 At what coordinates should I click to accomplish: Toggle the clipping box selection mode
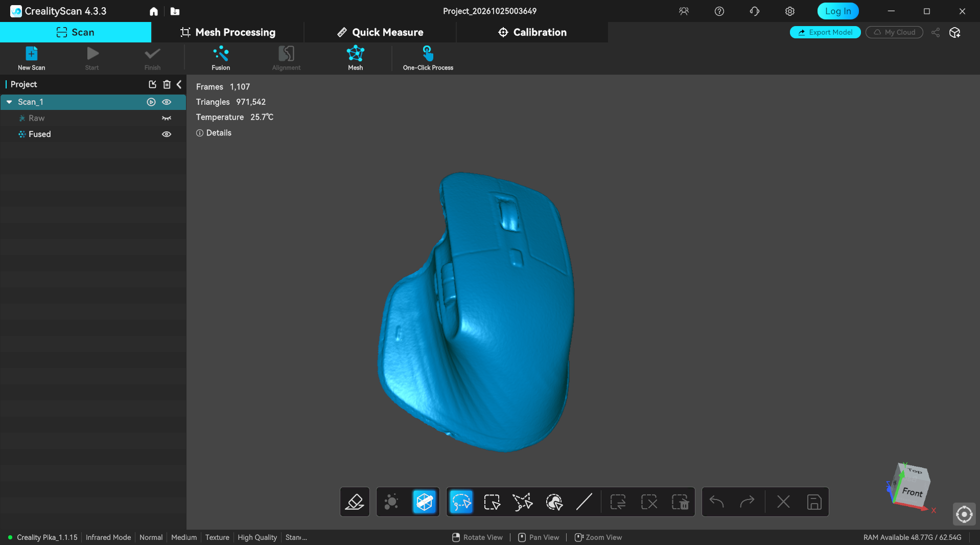(425, 502)
